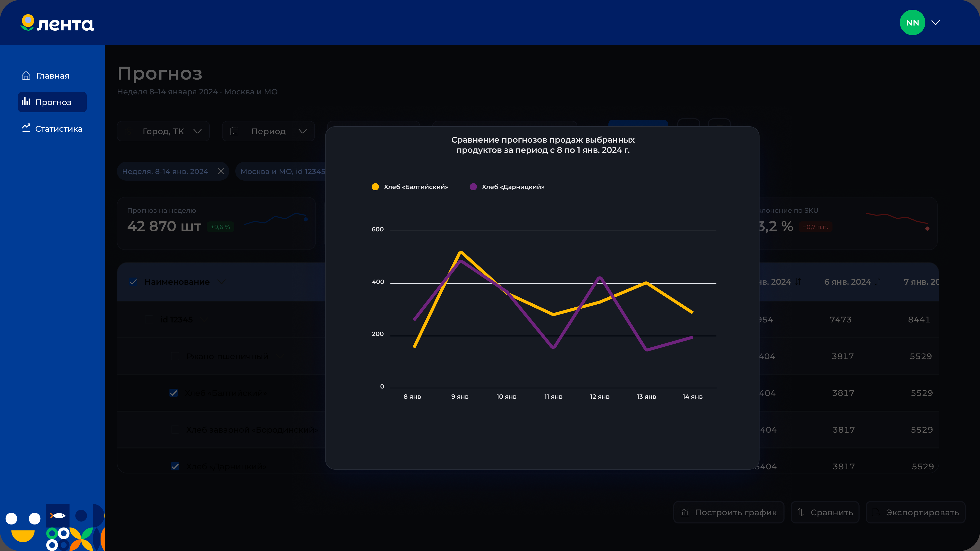Viewport: 980px width, 551px height.
Task: Click the purple Хлеб «Дарницкий» legend dot
Action: point(473,187)
